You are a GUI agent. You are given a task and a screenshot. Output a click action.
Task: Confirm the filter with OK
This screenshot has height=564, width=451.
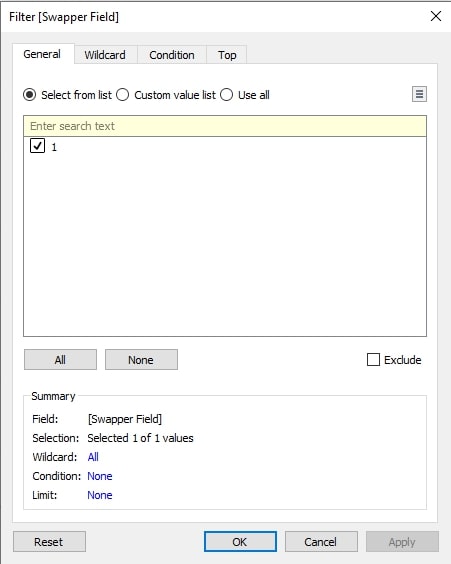240,541
